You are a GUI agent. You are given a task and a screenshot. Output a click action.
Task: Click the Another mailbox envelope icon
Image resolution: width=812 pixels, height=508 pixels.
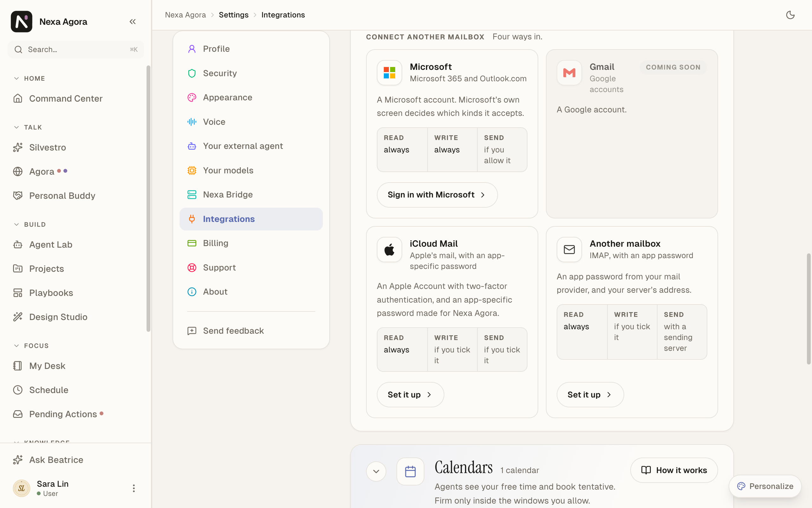569,250
